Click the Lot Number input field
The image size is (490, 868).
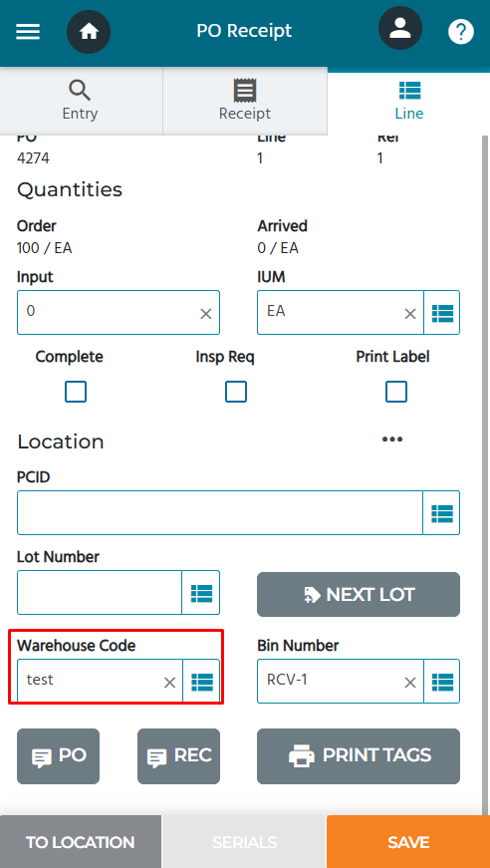point(100,592)
